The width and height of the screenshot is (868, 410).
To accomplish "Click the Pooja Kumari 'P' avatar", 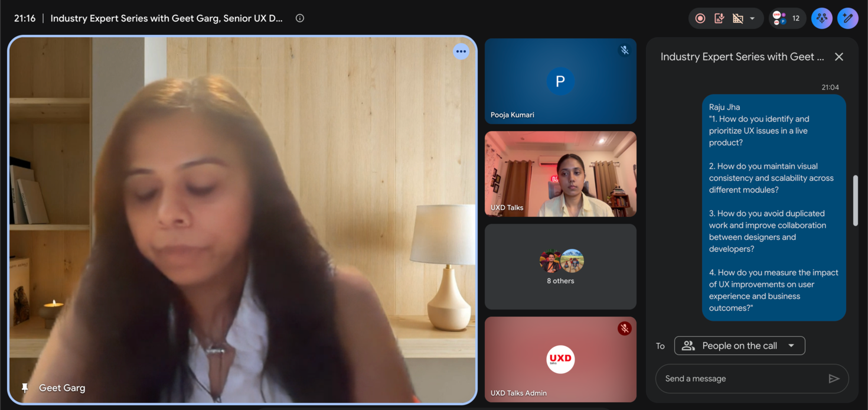I will (560, 81).
